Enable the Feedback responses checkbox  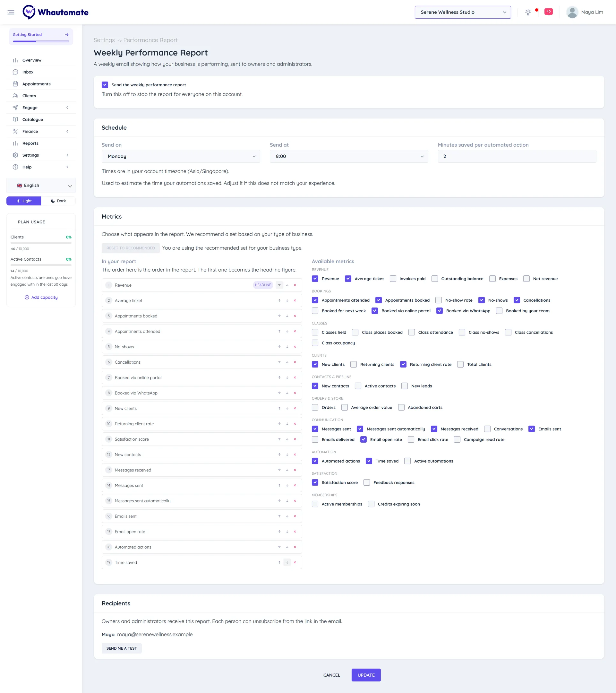pyautogui.click(x=367, y=482)
